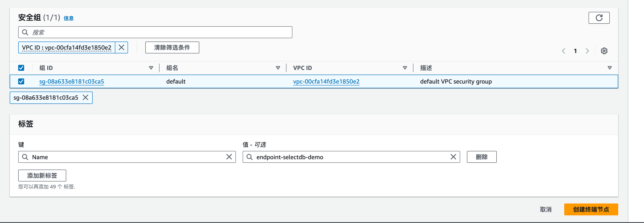This screenshot has width=644, height=223.
Task: Click 取消 to cancel
Action: tap(545, 209)
